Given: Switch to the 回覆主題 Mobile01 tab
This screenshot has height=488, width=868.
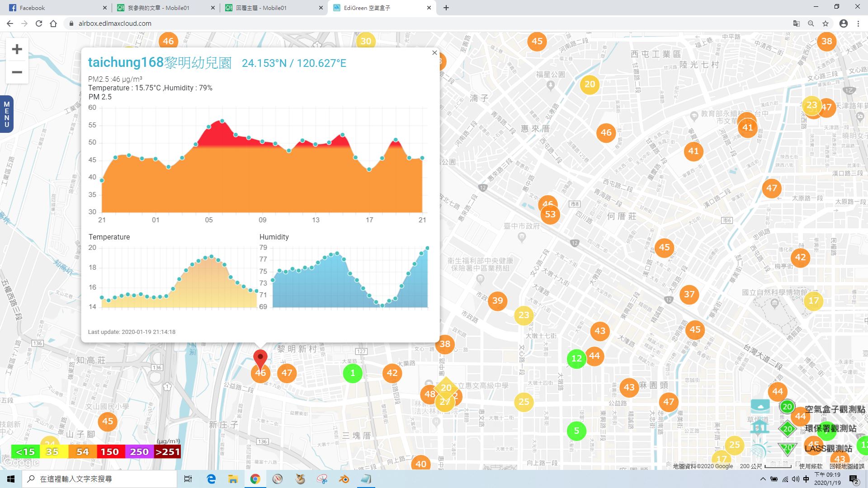Looking at the screenshot, I should tap(274, 8).
